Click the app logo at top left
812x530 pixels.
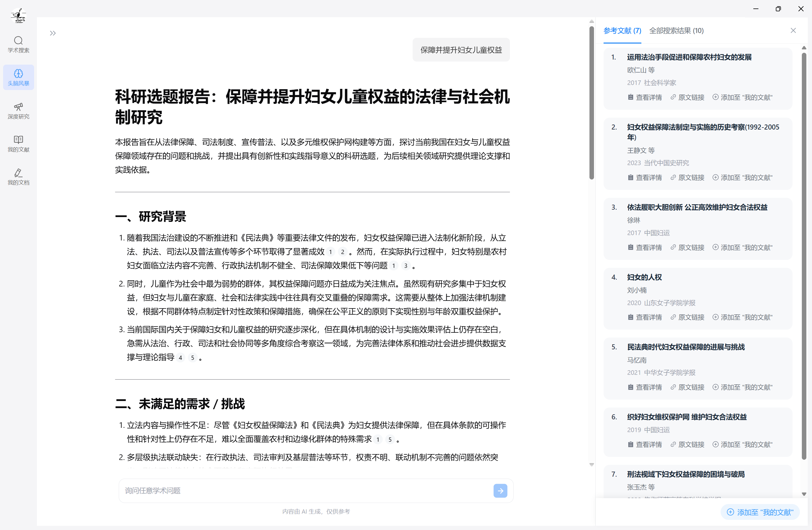click(18, 15)
